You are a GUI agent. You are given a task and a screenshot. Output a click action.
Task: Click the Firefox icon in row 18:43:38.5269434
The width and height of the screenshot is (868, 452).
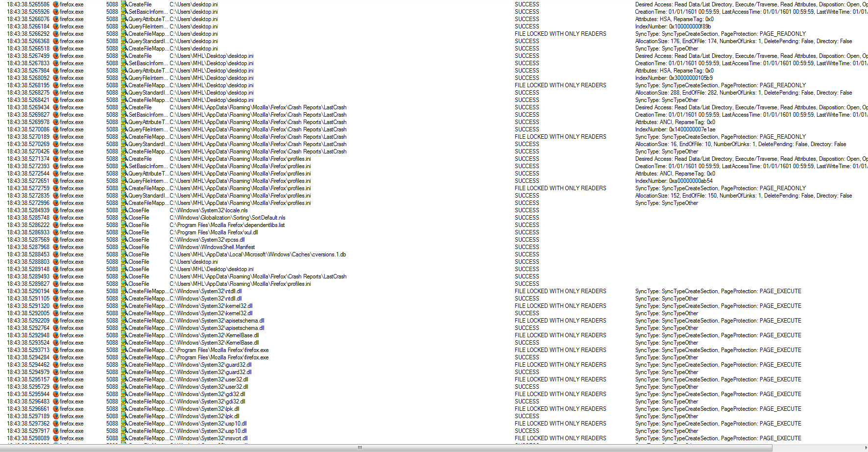56,107
